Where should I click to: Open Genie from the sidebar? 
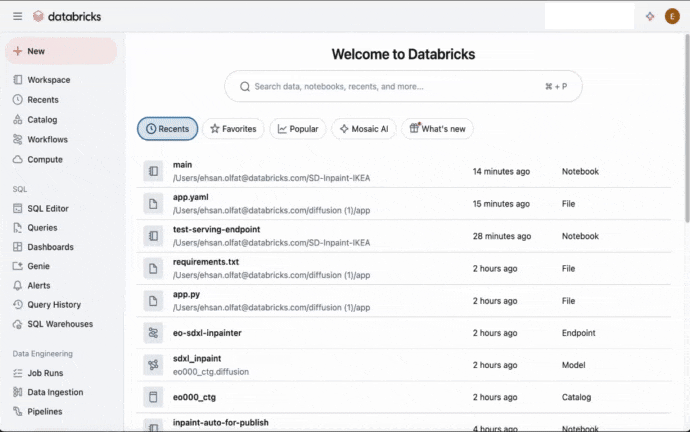pyautogui.click(x=39, y=267)
